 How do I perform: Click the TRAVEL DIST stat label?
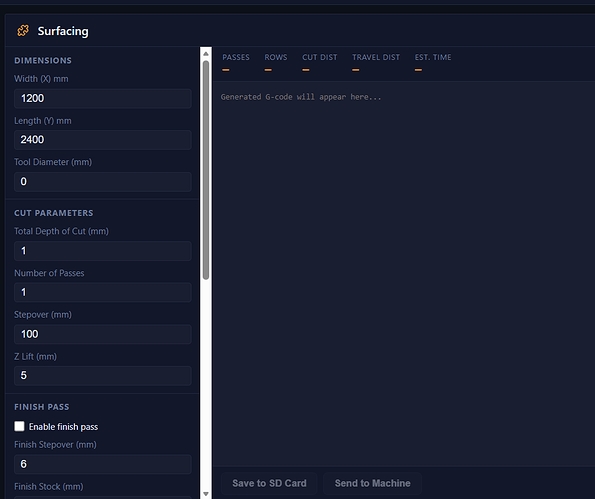376,57
